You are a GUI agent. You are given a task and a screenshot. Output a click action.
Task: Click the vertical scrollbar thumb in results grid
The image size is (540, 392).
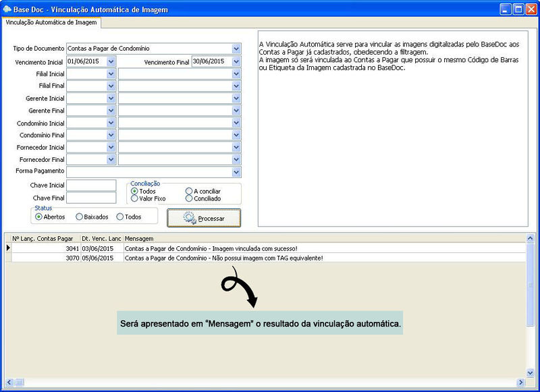tap(531, 284)
